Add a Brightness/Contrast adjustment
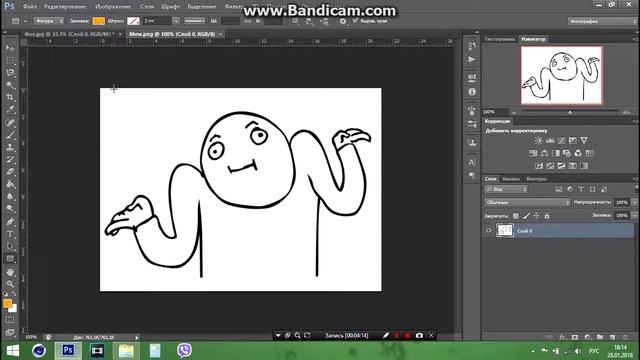 click(x=538, y=140)
